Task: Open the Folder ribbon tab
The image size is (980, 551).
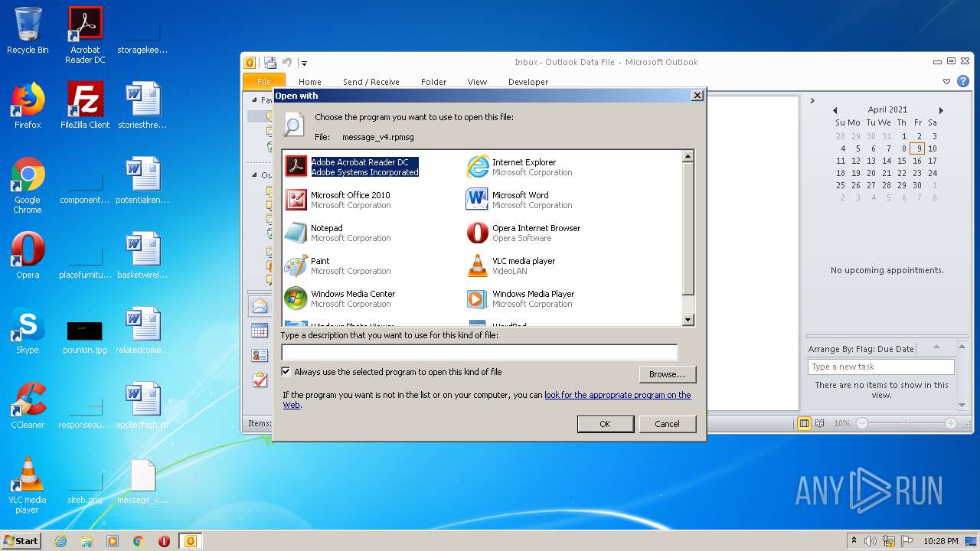Action: [433, 82]
